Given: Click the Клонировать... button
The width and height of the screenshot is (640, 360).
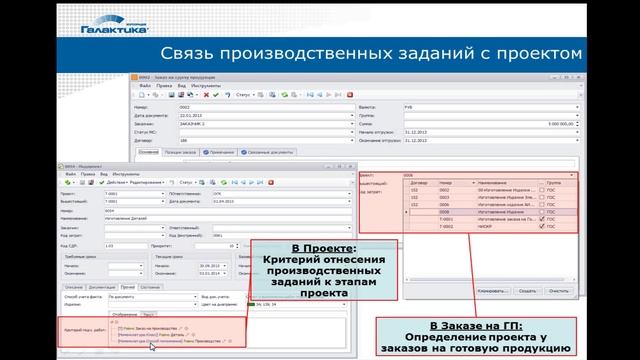Looking at the screenshot, I should 493,291.
